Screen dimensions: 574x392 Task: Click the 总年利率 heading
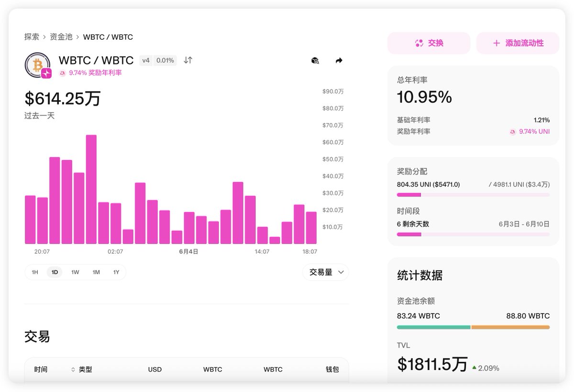coord(412,80)
